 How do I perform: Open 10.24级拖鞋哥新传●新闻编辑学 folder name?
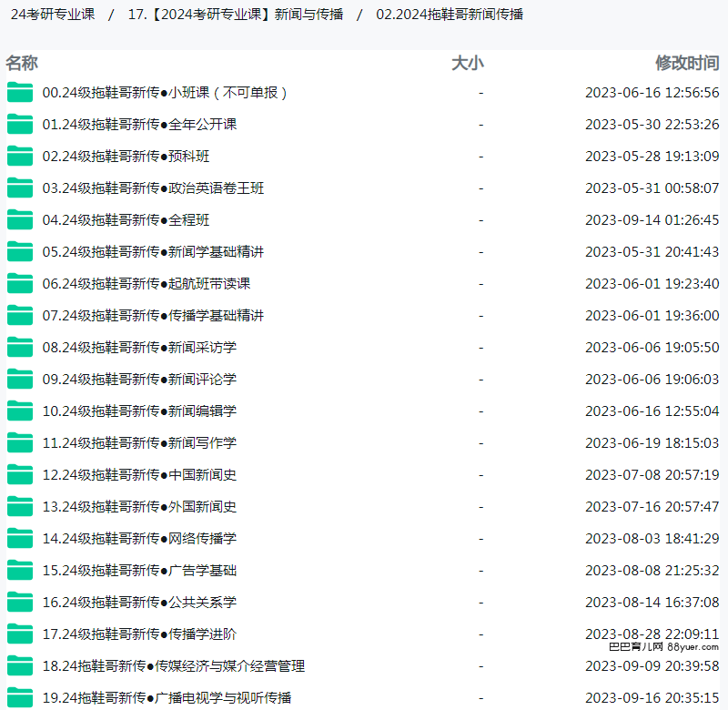pos(139,411)
